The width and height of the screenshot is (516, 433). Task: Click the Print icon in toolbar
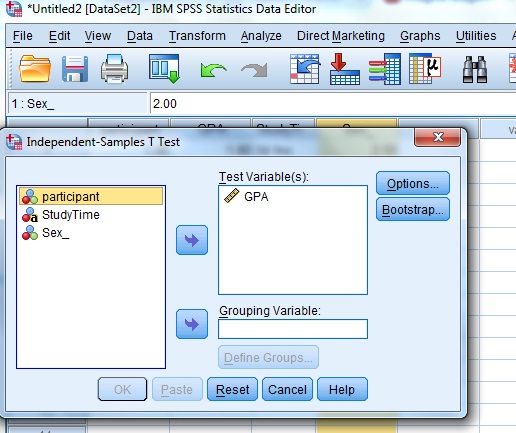[114, 69]
